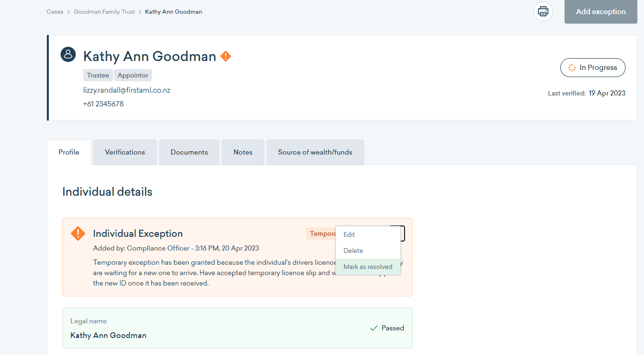Choose Edit in the exception menu
This screenshot has width=644, height=355.
click(x=368, y=234)
